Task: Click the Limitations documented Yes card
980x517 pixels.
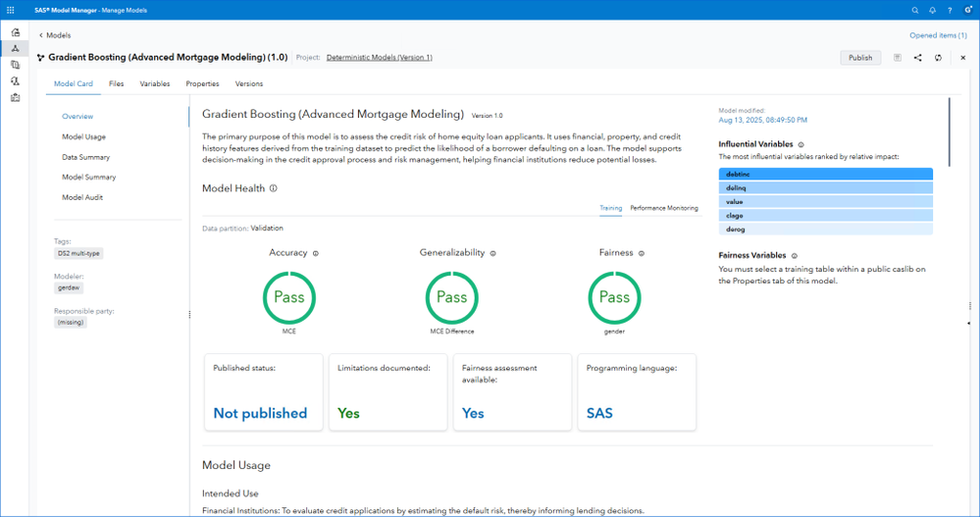Action: point(388,392)
